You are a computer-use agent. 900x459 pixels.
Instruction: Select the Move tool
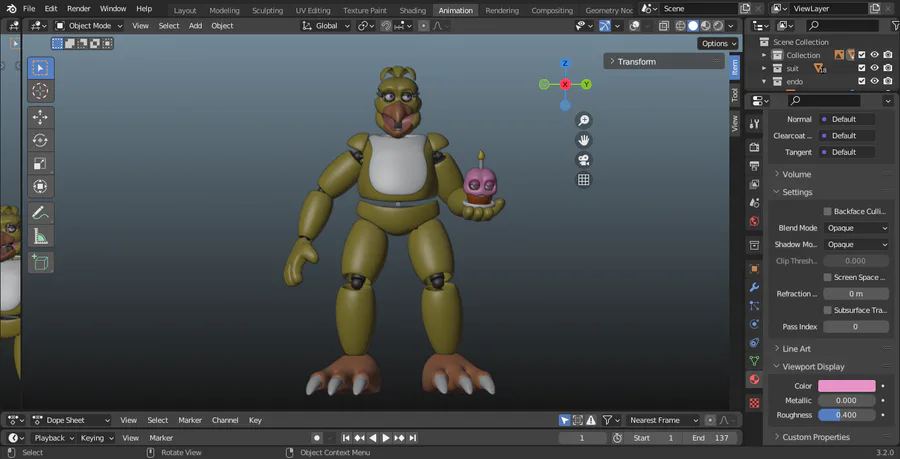[40, 117]
